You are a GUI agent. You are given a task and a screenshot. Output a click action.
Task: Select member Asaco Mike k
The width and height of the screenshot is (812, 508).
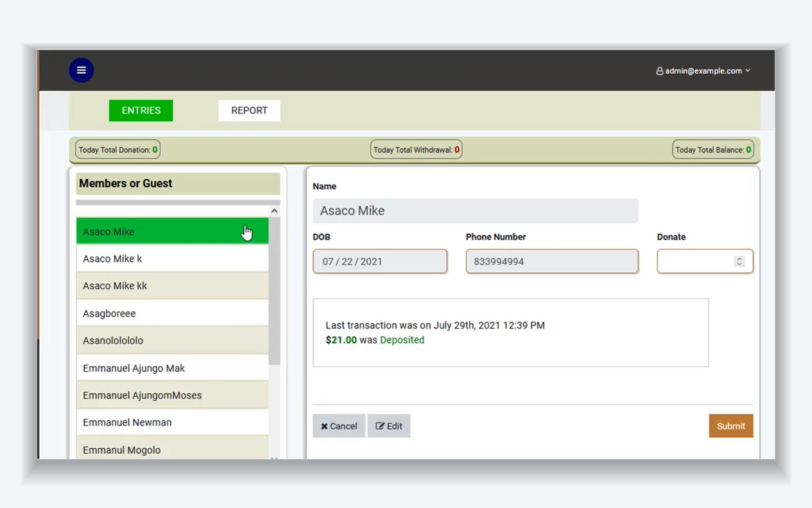pyautogui.click(x=172, y=258)
